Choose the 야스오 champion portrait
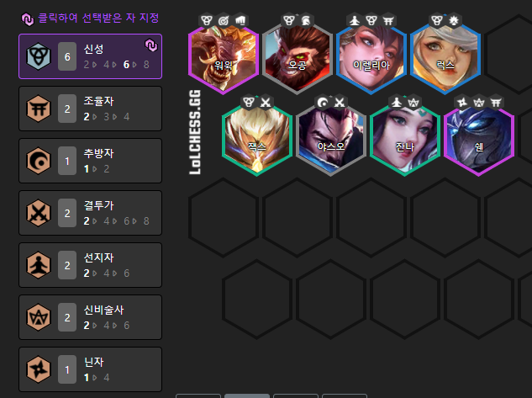The image size is (532, 398). [331, 139]
